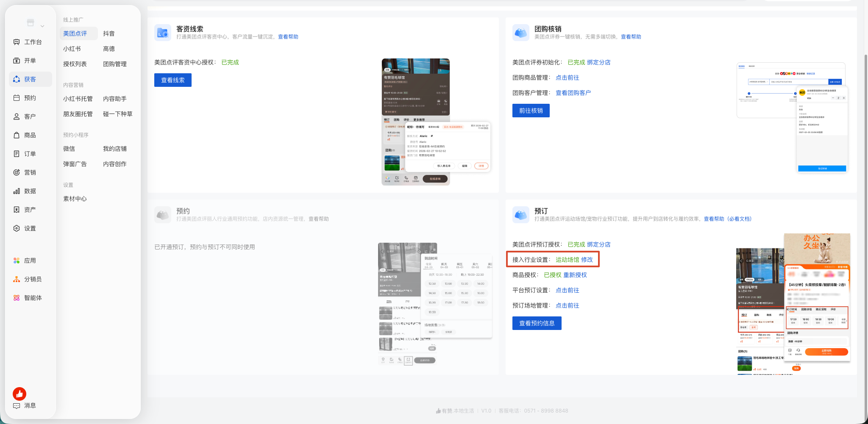Click the 设置 gear icon in sidebar
The image size is (868, 424).
pos(17,228)
